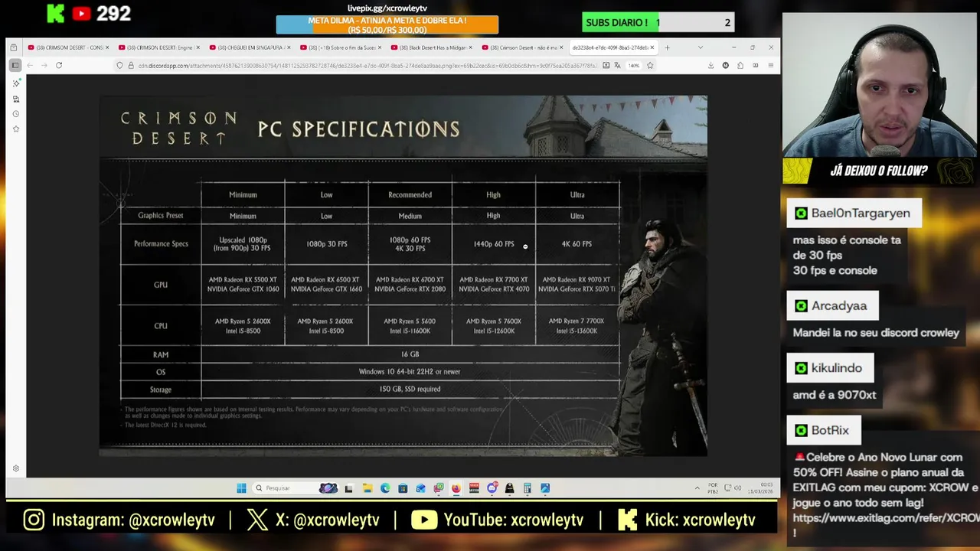Open the Firefox hamburger application menu
Viewport: 980px width, 551px height.
point(770,65)
